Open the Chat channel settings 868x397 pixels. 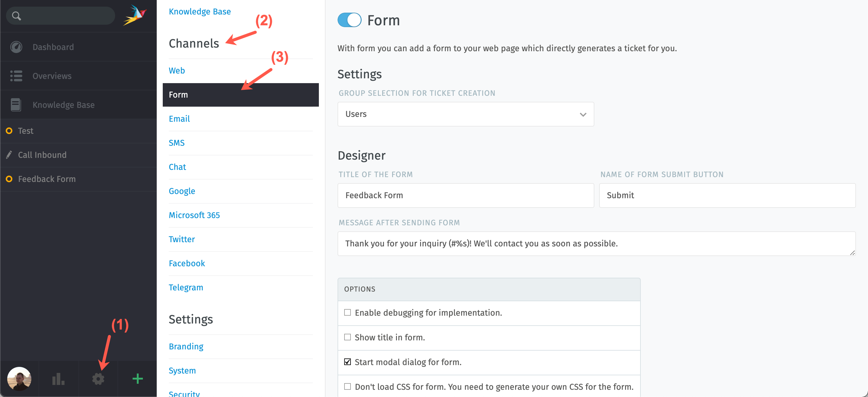coord(177,167)
